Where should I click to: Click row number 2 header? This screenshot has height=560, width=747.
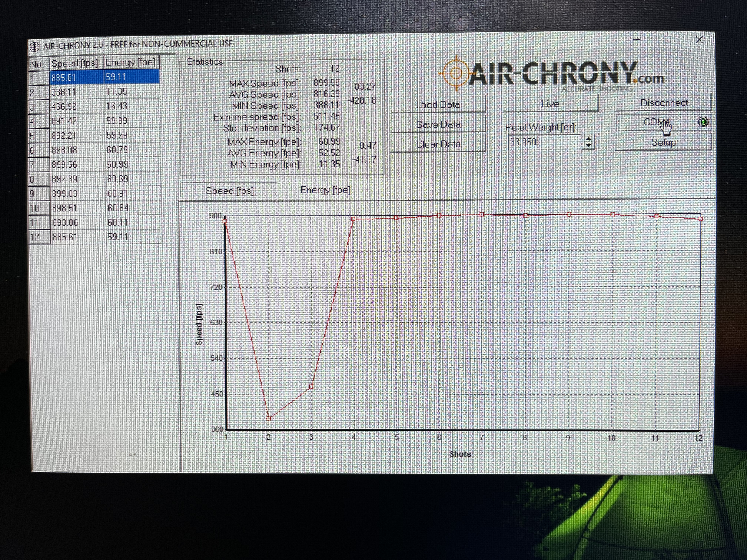(39, 93)
